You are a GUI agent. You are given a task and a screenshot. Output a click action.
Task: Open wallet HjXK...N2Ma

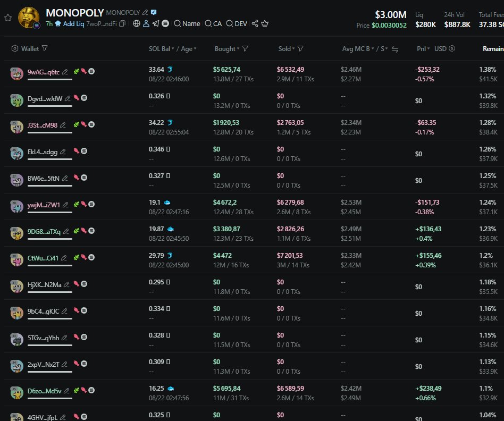44,285
